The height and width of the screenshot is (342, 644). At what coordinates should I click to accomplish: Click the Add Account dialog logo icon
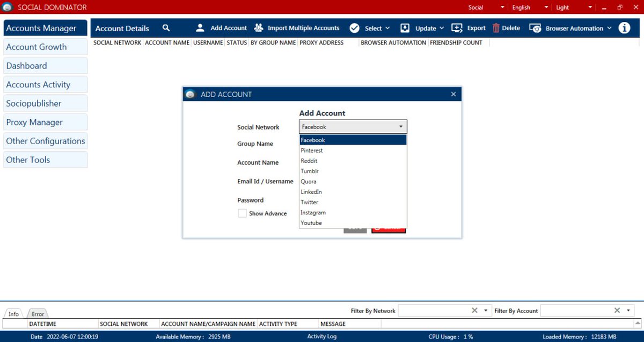point(190,94)
